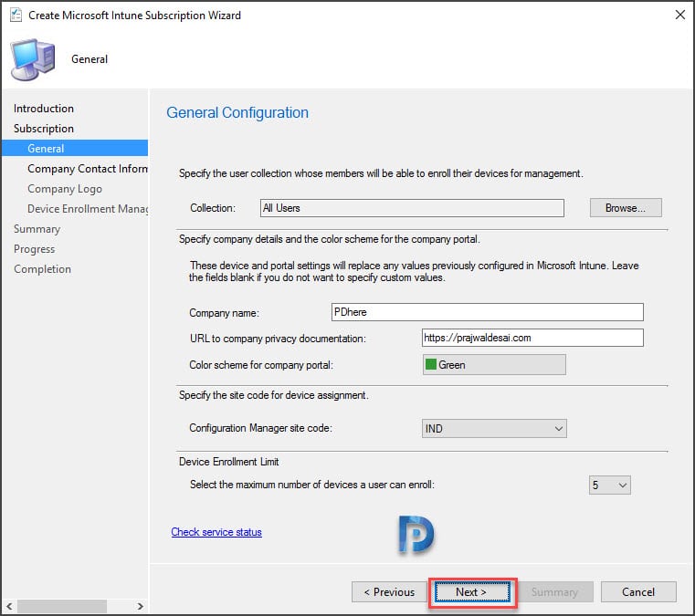Viewport: 695px width, 616px height.
Task: Select General step in sidebar
Action: coord(75,149)
